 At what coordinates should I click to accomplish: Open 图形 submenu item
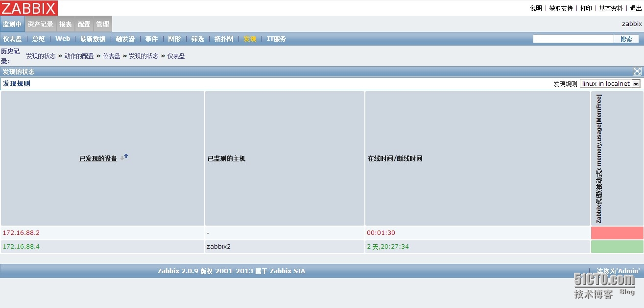pos(174,39)
